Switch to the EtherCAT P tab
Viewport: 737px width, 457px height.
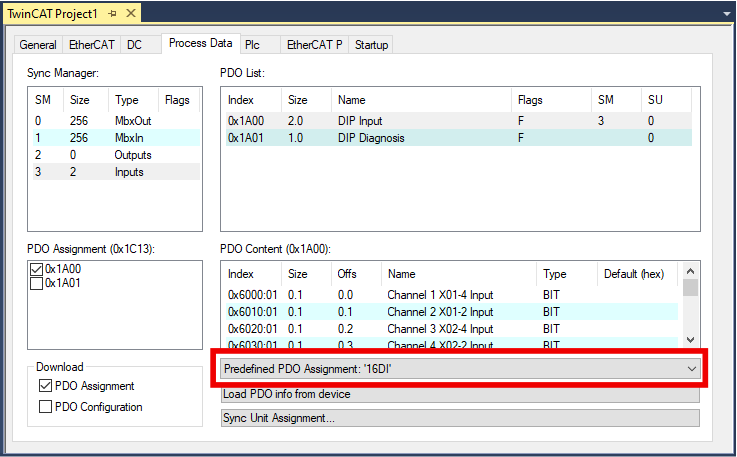pos(314,45)
